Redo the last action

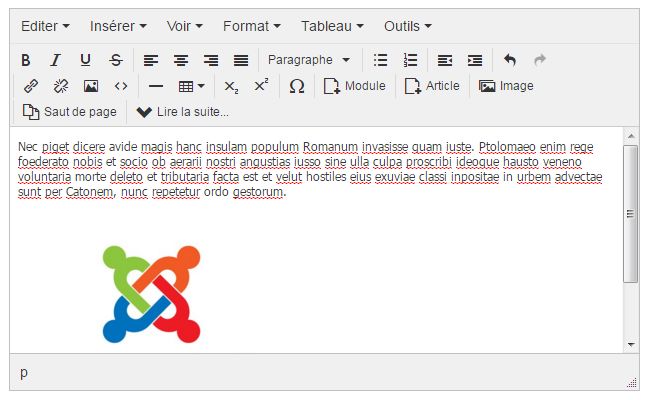[x=540, y=60]
